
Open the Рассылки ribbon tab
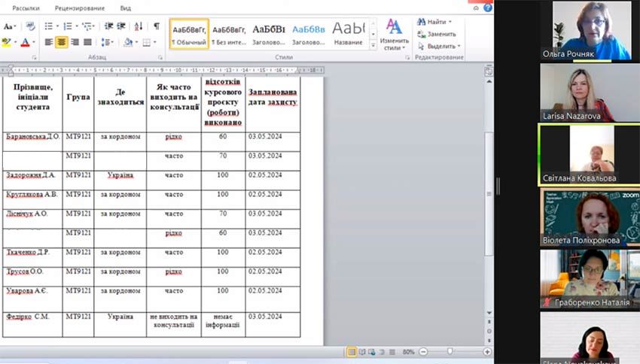coord(26,8)
